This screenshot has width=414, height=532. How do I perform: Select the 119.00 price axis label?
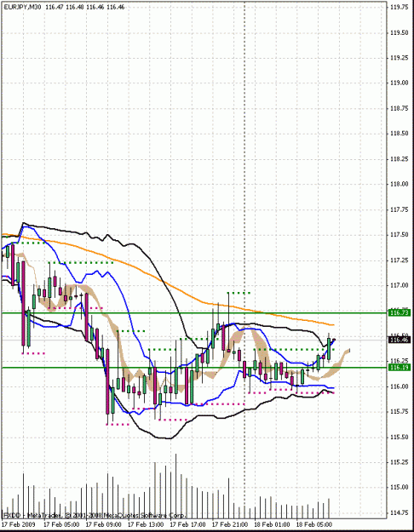399,83
